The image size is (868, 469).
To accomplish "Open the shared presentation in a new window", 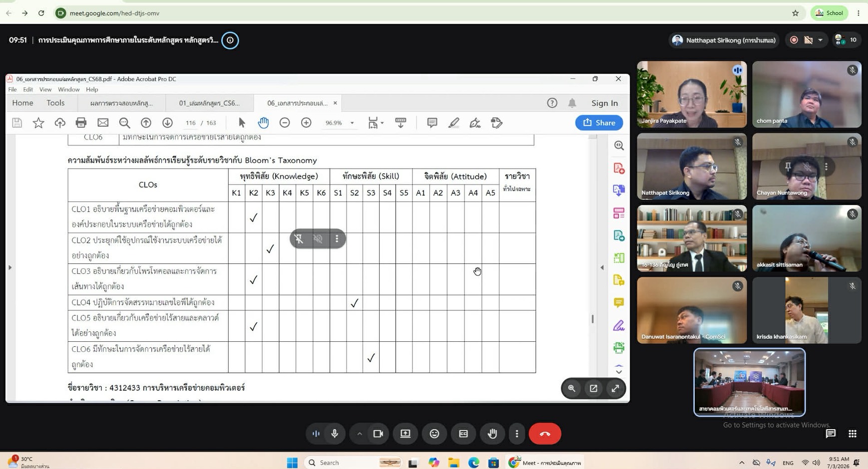I will [593, 388].
